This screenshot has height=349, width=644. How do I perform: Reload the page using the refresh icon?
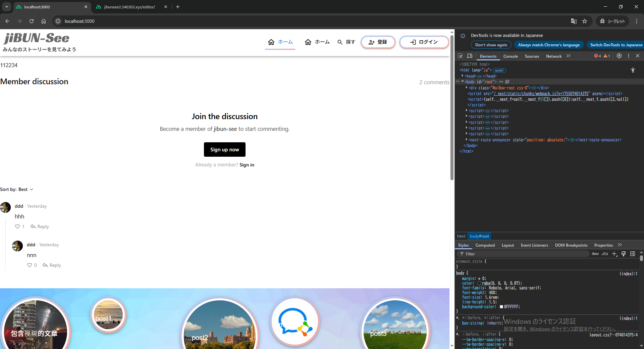click(32, 21)
